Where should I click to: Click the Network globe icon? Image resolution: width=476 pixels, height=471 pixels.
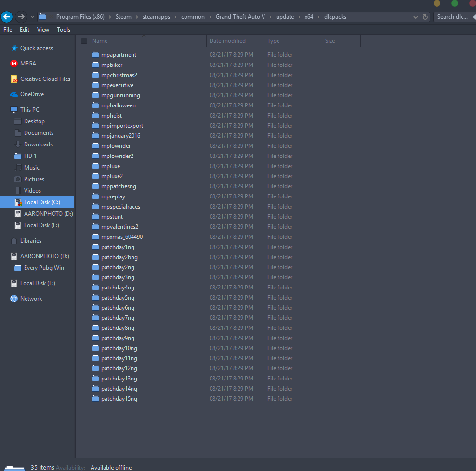coord(14,299)
